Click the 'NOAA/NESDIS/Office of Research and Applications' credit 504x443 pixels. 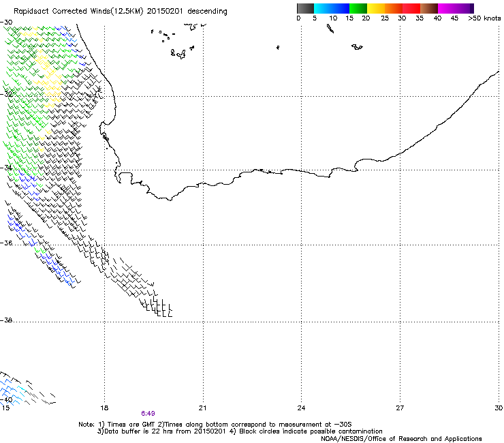[401, 439]
